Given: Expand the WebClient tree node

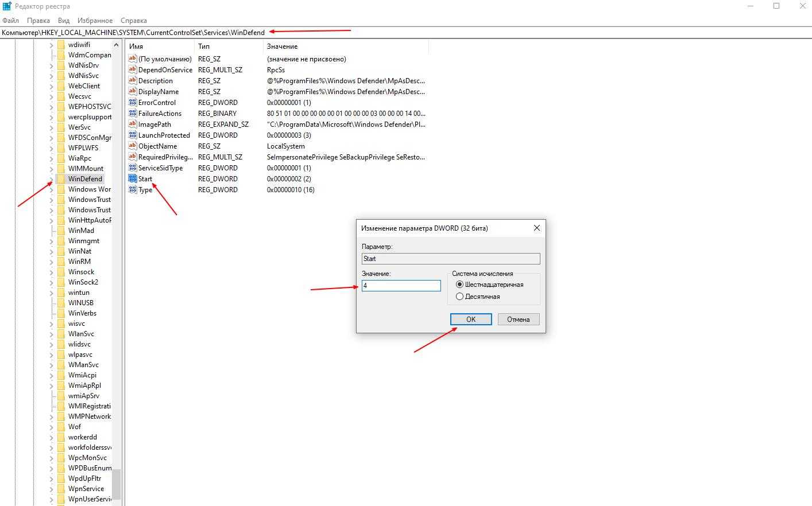Looking at the screenshot, I should (x=51, y=86).
